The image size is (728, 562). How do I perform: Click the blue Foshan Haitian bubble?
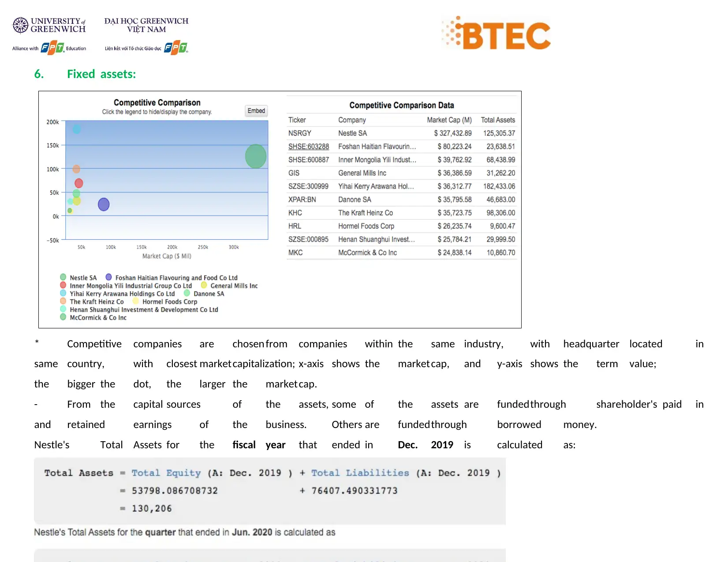(104, 205)
